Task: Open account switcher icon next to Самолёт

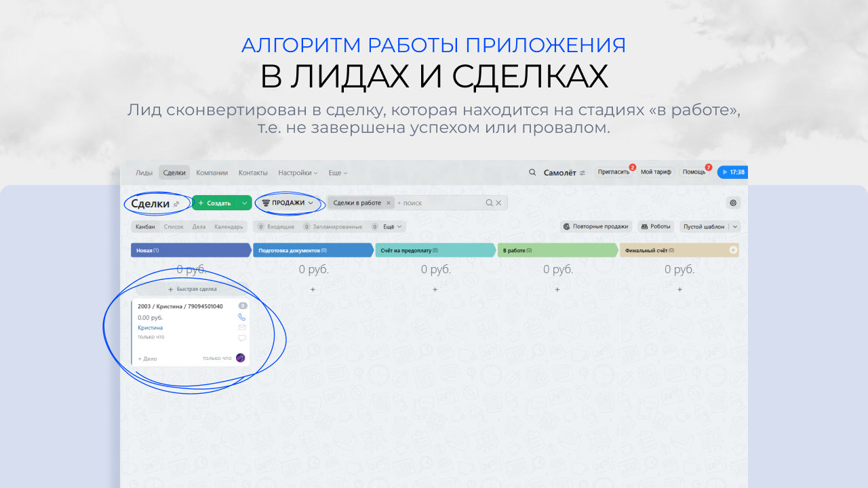Action: click(582, 173)
